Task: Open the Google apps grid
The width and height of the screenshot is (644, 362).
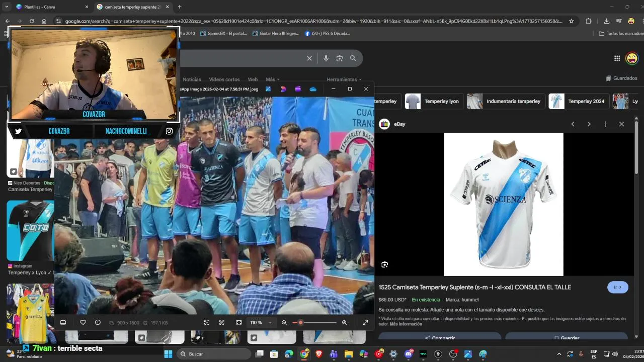Action: click(617, 58)
